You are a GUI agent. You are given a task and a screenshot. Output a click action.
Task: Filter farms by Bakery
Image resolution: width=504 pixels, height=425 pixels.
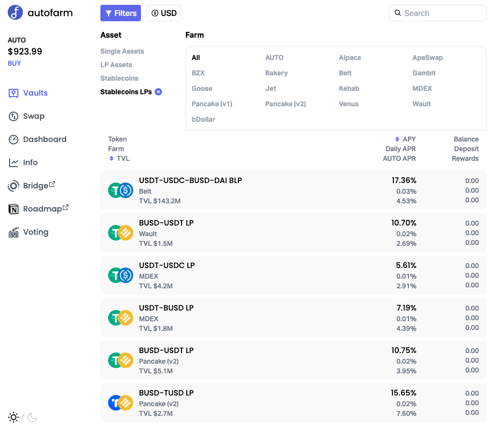[277, 73]
